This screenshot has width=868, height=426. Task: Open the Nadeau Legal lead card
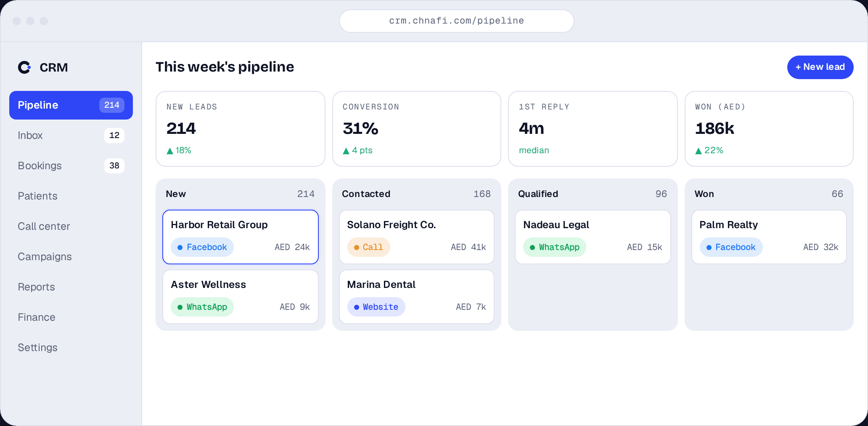click(593, 237)
